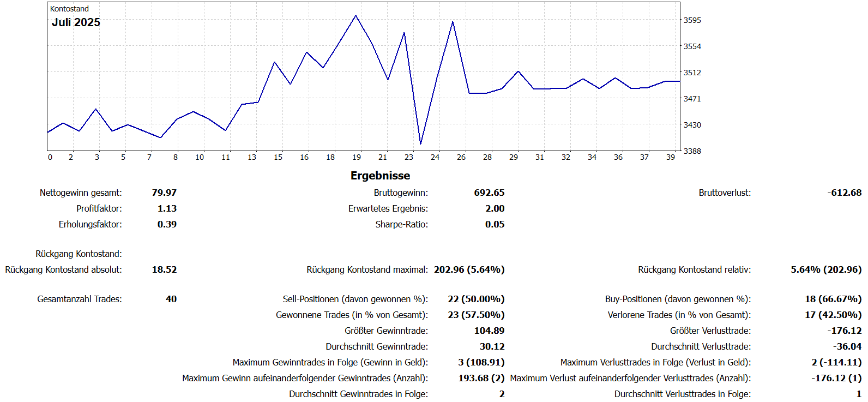Image resolution: width=868 pixels, height=402 pixels.
Task: Click Maximum Verlusttrades in Folge label
Action: (655, 362)
